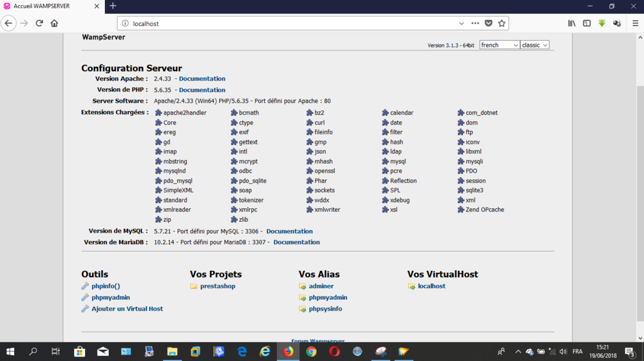The width and height of the screenshot is (644, 361).
Task: Open File Explorer from taskbar
Action: (172, 351)
